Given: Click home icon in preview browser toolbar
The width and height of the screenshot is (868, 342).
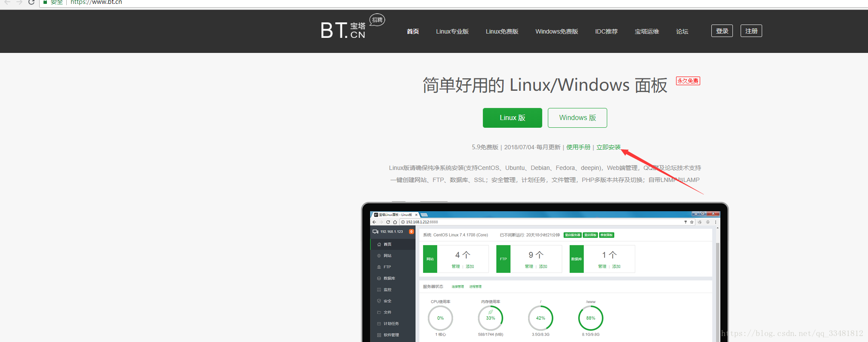Looking at the screenshot, I should [x=395, y=222].
